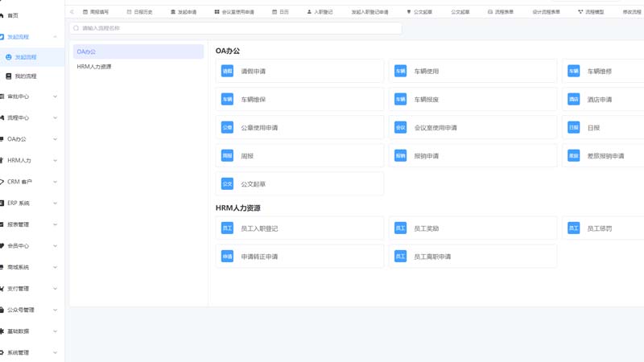The image size is (644, 362).
Task: Expand the 流程中心 sidebar menu chevron
Action: 55,117
